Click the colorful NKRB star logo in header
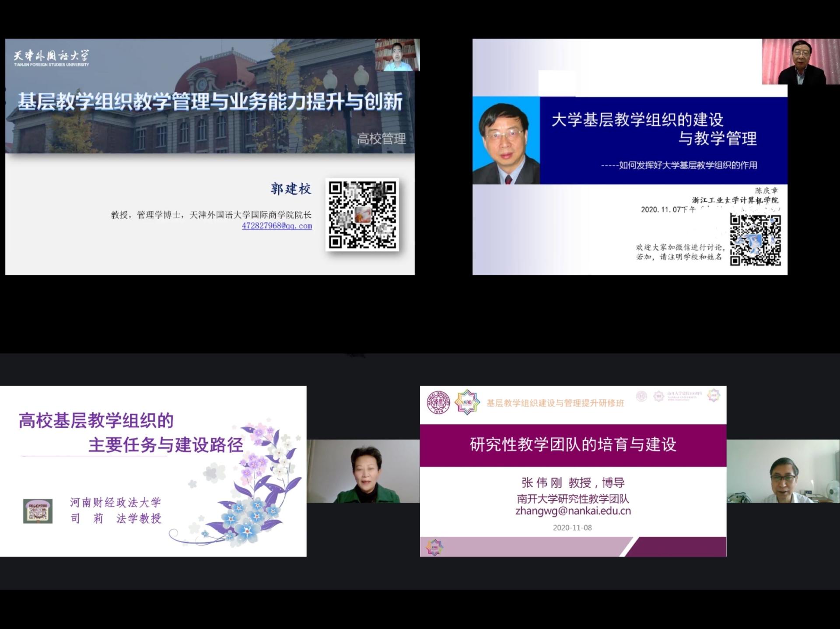 coord(467,402)
